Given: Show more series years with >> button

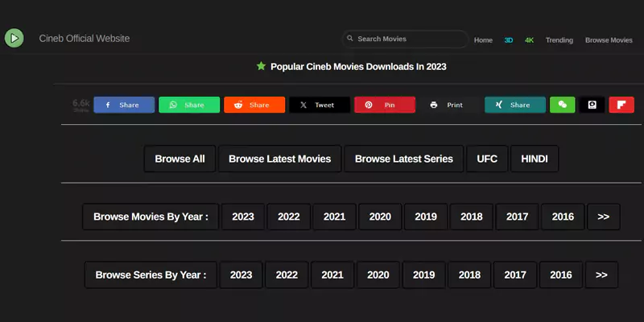Looking at the screenshot, I should [x=601, y=275].
